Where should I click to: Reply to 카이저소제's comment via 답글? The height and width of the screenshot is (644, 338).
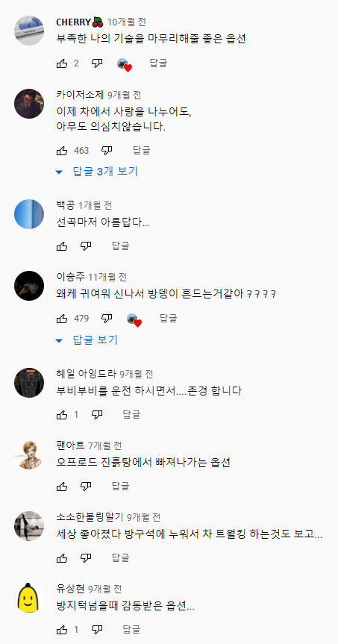pyautogui.click(x=142, y=151)
